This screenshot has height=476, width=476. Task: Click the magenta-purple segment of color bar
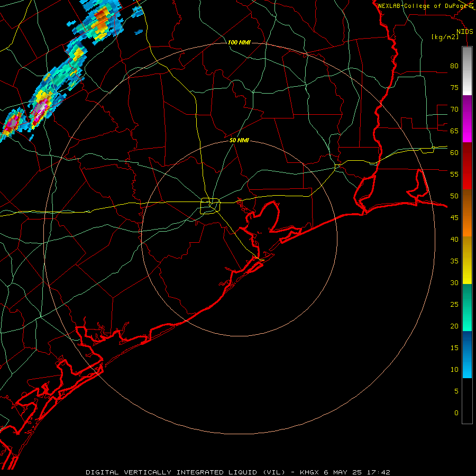[467, 118]
